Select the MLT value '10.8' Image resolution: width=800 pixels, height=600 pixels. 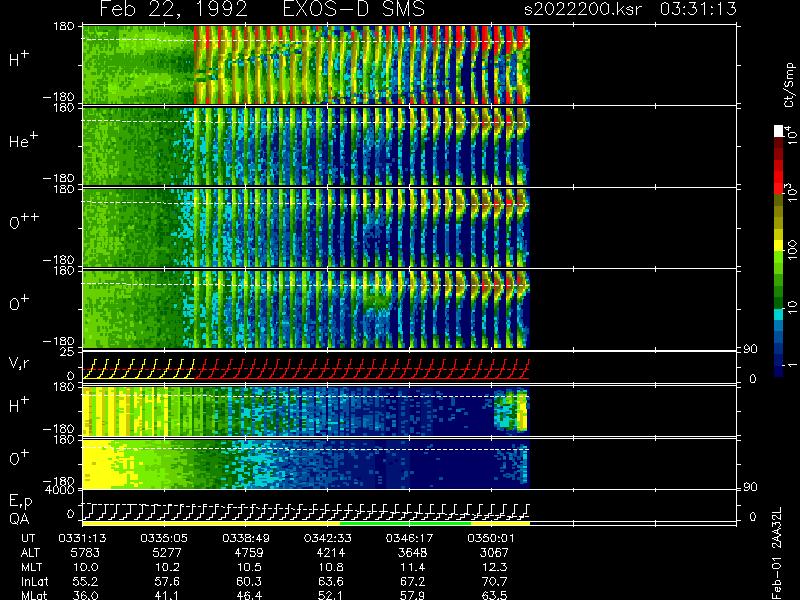click(331, 567)
